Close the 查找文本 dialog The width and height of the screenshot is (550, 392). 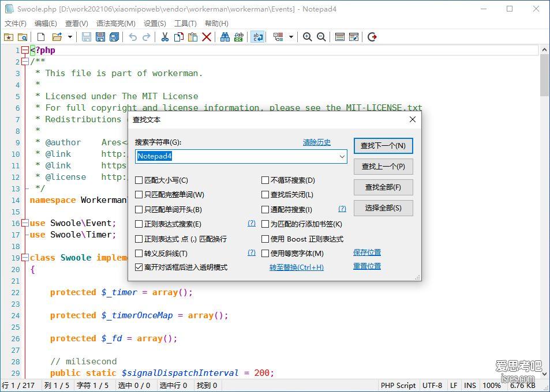(413, 119)
